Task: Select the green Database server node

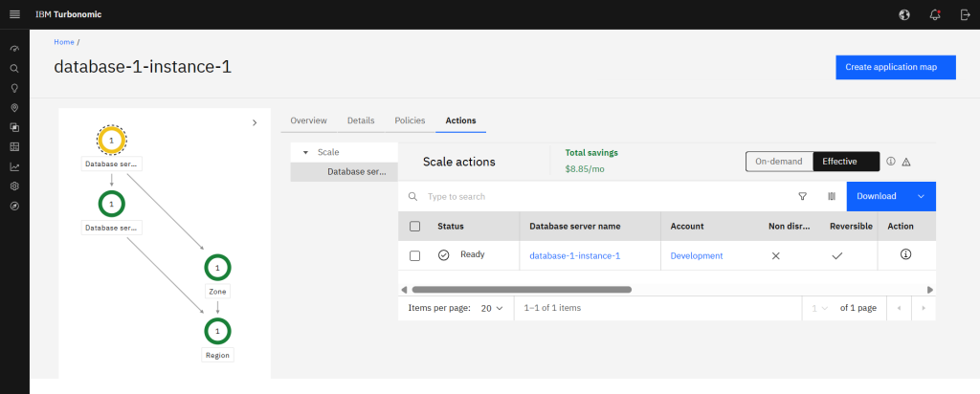Action: click(112, 204)
